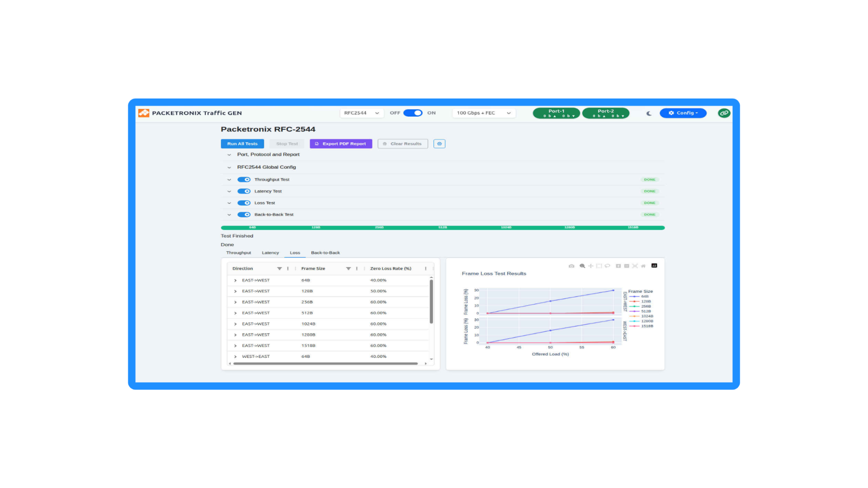The width and height of the screenshot is (868, 488).
Task: Toggle Back-to-Back Test switch
Action: (x=244, y=215)
